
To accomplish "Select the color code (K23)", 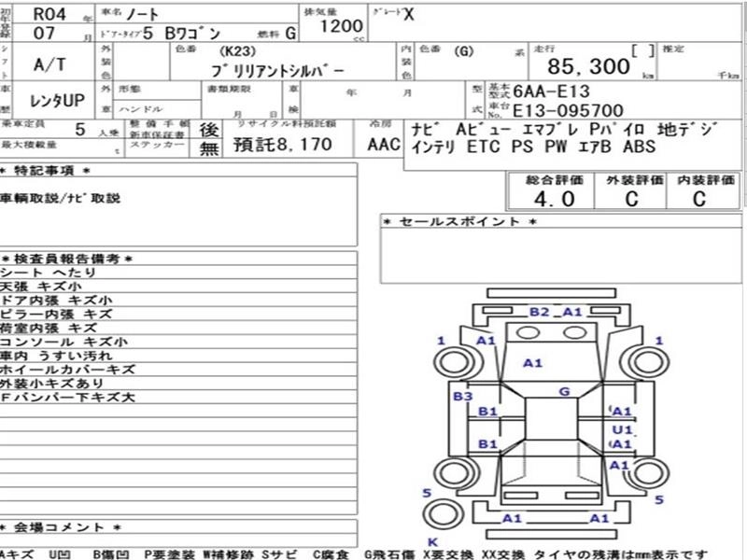I will (x=237, y=51).
